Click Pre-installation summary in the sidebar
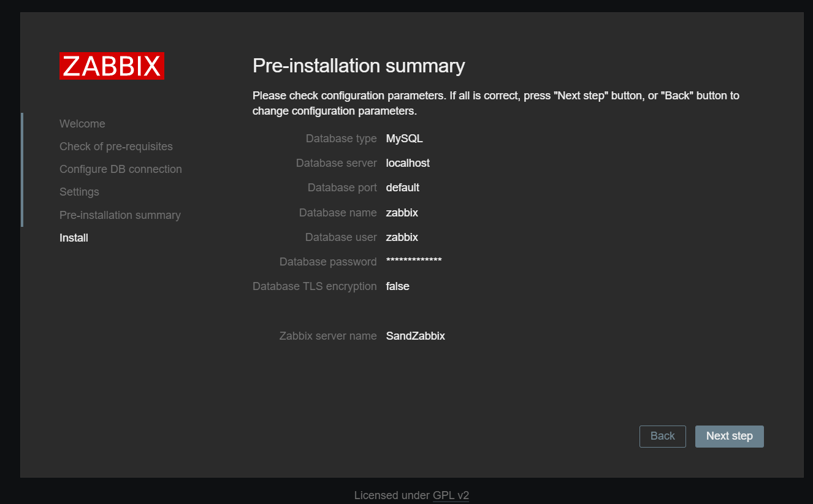Image resolution: width=813 pixels, height=504 pixels. click(x=120, y=215)
